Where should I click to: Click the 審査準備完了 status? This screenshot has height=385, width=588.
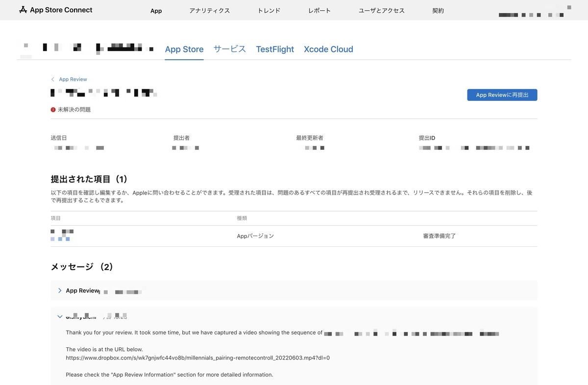pos(440,236)
